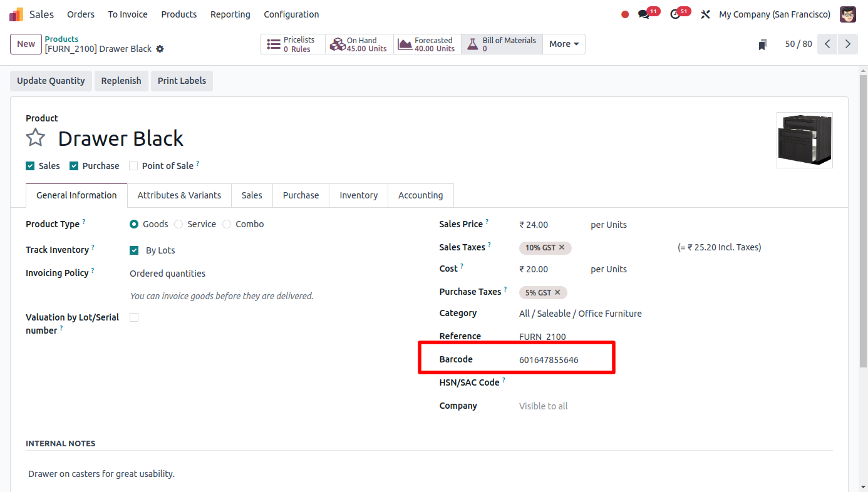Uncheck the Track Inventory By Lots checkbox

(133, 250)
